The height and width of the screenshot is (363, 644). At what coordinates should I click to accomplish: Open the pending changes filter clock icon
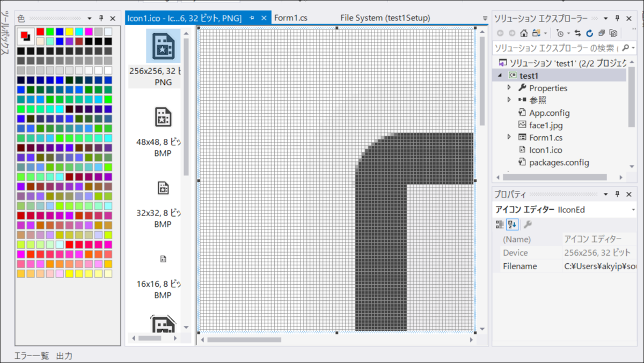point(560,33)
